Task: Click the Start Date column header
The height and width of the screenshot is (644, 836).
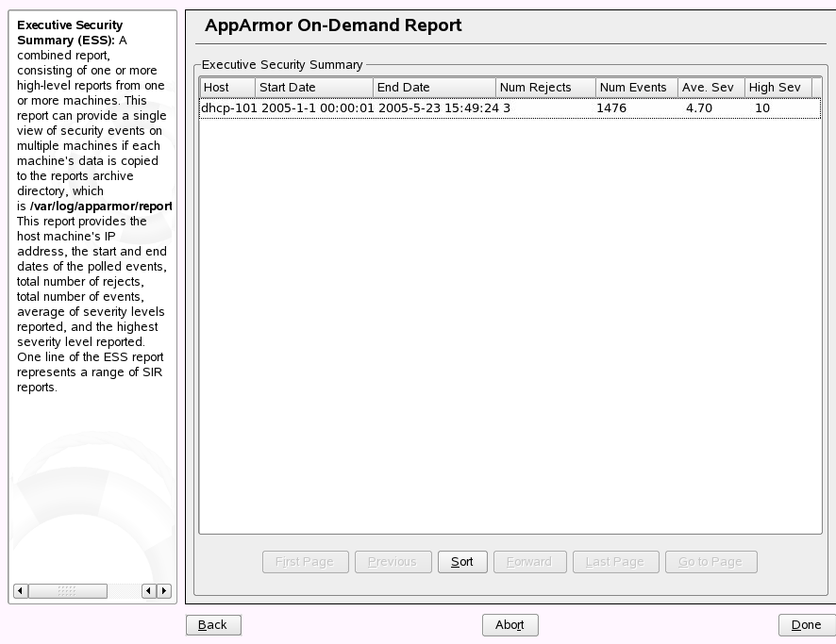Action: tap(314, 88)
